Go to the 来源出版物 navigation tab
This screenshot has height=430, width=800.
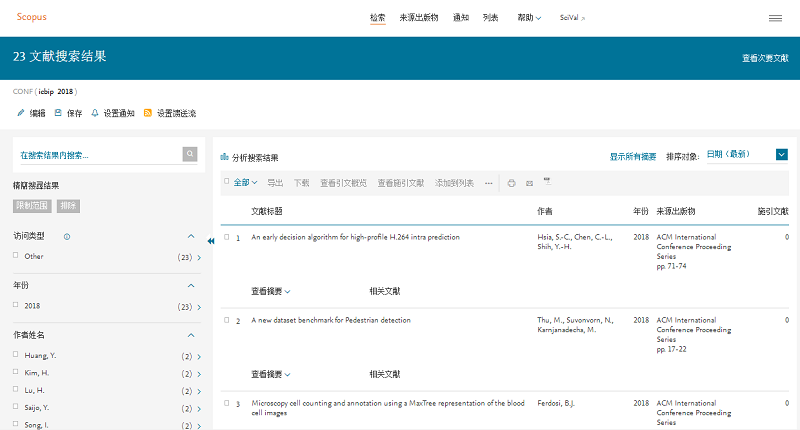click(x=418, y=18)
